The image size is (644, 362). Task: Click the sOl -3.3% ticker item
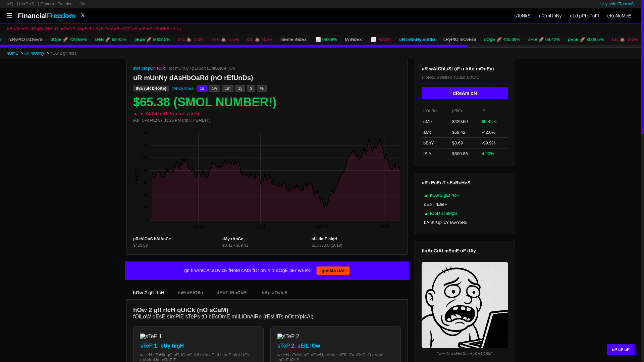pyautogui.click(x=260, y=40)
